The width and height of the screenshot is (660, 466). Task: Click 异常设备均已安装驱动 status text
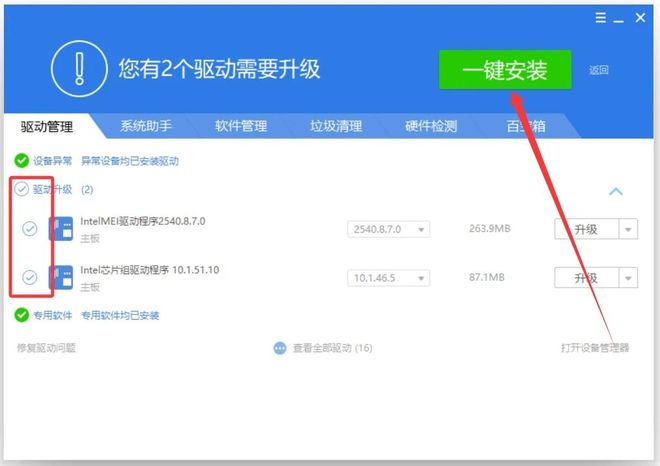(130, 161)
